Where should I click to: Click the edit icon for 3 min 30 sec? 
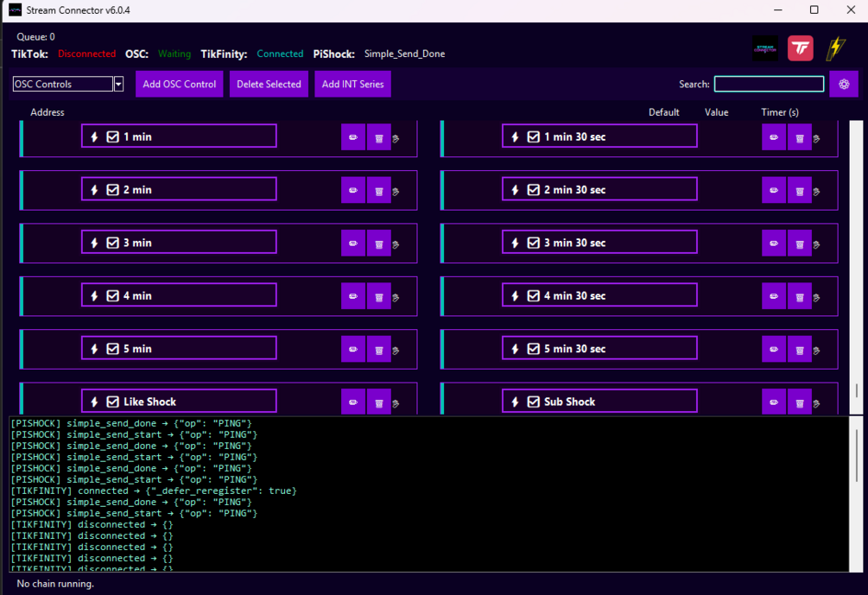click(x=774, y=244)
